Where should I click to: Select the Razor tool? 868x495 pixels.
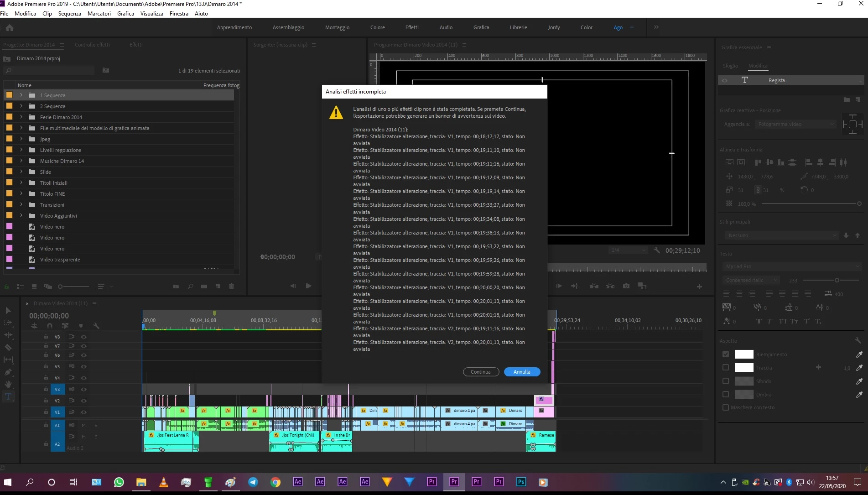pos(8,347)
